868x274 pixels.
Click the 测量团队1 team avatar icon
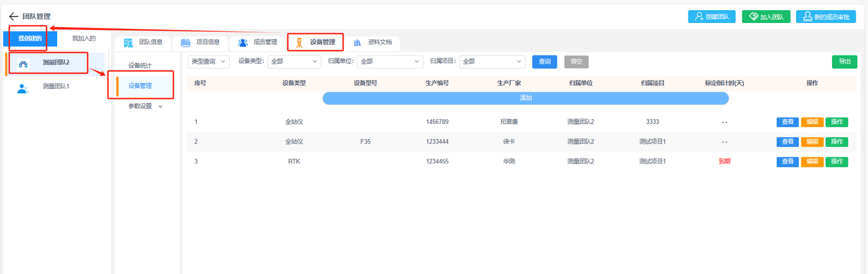pyautogui.click(x=23, y=87)
